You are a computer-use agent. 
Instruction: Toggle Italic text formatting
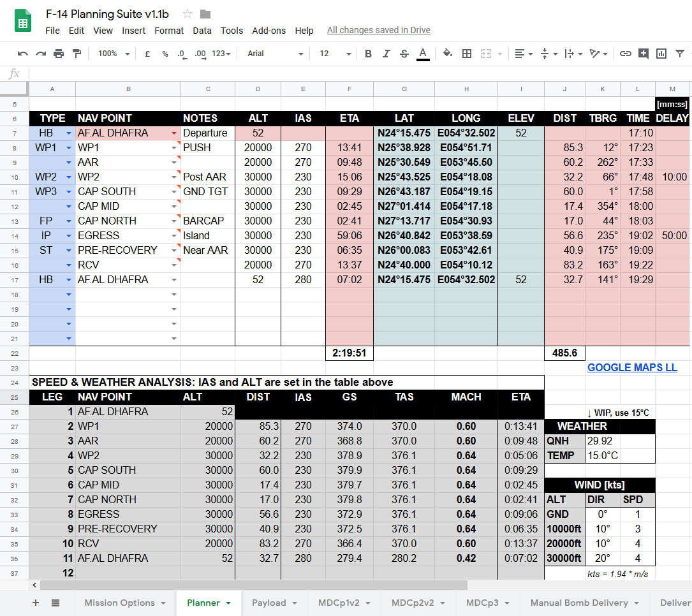coord(386,54)
